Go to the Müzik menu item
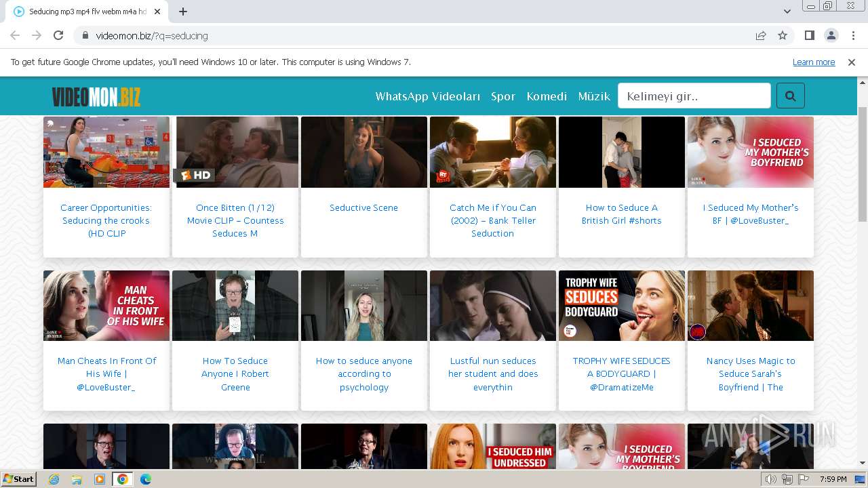Image resolution: width=868 pixels, height=488 pixels. click(x=594, y=96)
